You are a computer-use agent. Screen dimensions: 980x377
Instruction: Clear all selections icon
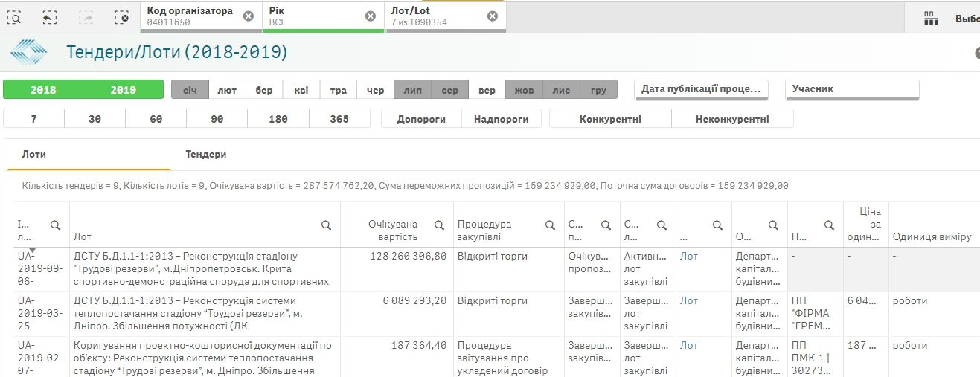pyautogui.click(x=121, y=17)
